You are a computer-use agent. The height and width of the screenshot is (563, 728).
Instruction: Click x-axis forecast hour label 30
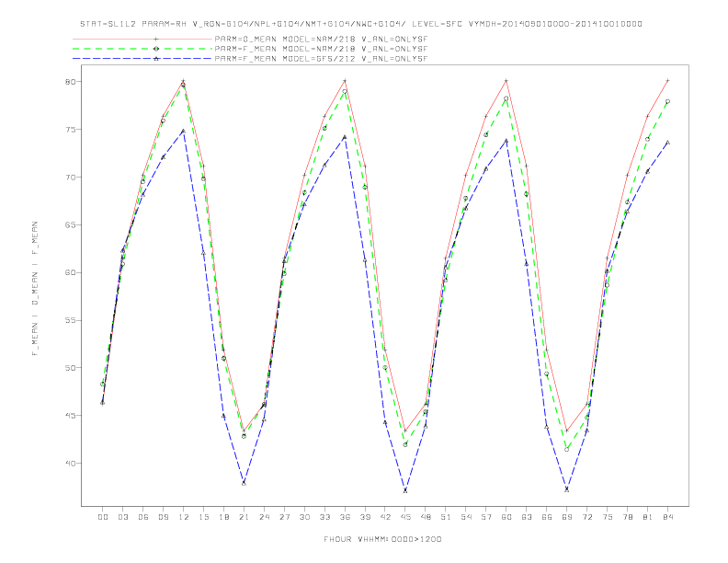click(x=304, y=517)
